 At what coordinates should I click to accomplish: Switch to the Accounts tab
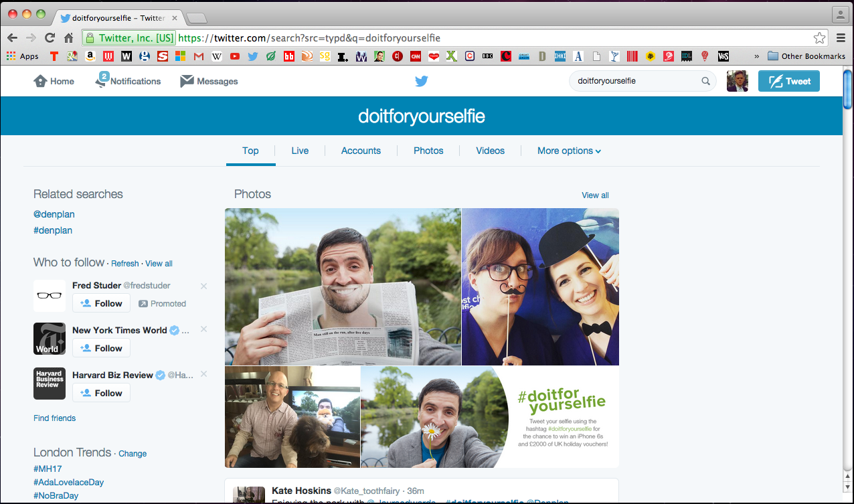[x=361, y=151]
